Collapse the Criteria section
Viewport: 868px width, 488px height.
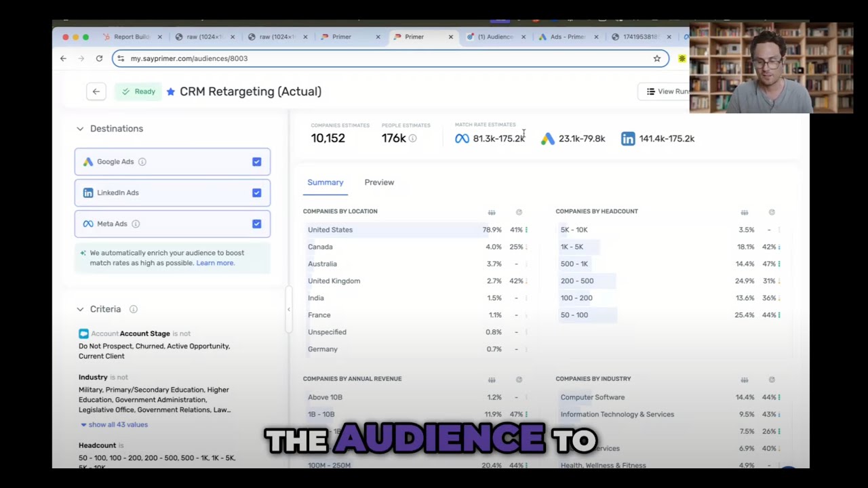(80, 309)
